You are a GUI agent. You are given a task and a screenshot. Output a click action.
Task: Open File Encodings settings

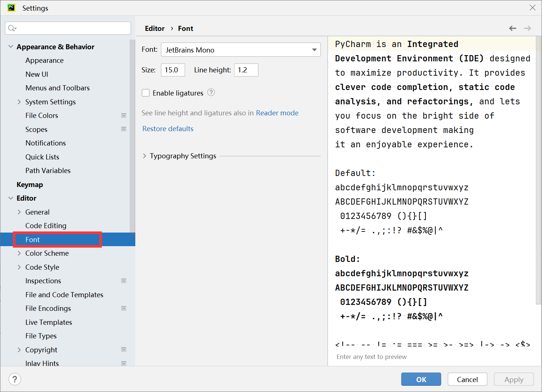[48, 308]
